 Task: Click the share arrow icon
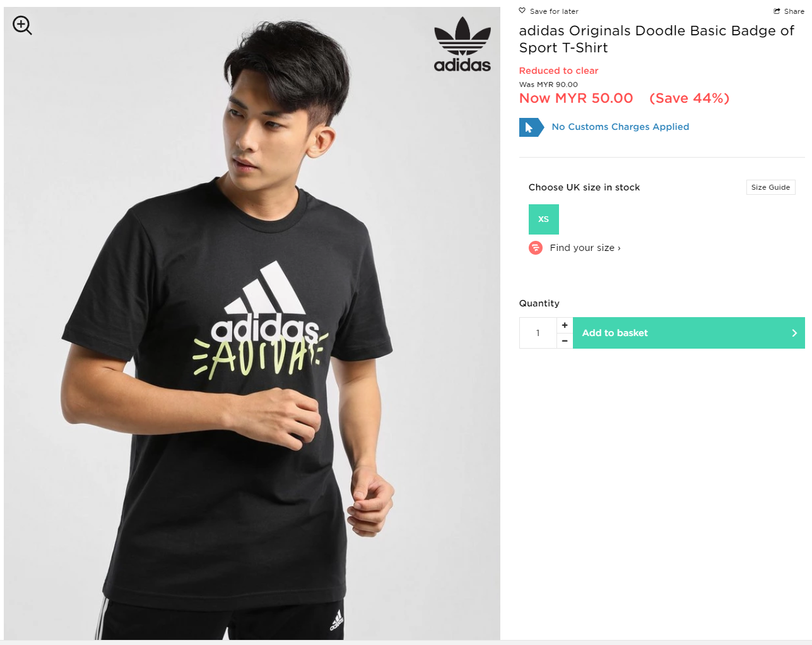777,11
